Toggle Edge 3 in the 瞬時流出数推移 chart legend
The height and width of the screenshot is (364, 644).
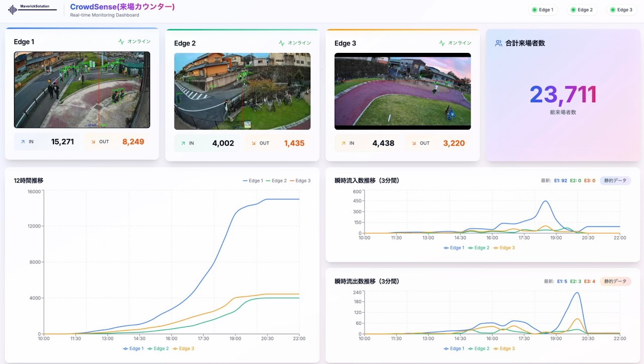click(503, 348)
